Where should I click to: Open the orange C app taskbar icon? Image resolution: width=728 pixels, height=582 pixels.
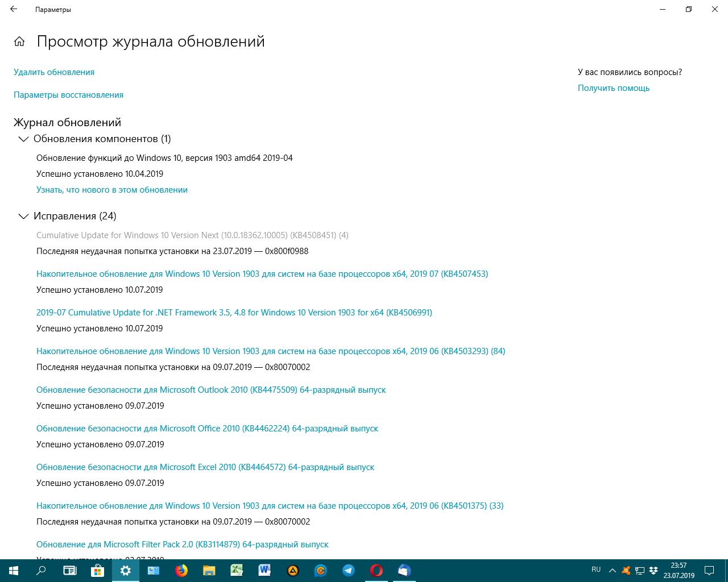(321, 571)
